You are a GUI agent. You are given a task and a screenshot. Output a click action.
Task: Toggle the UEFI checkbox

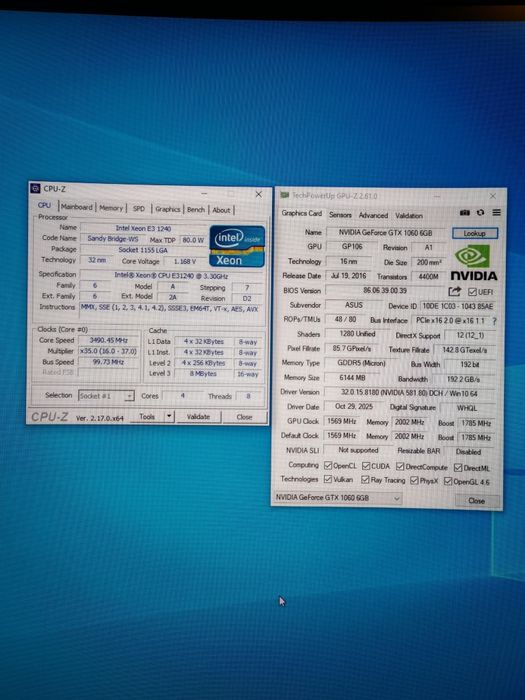(472, 292)
